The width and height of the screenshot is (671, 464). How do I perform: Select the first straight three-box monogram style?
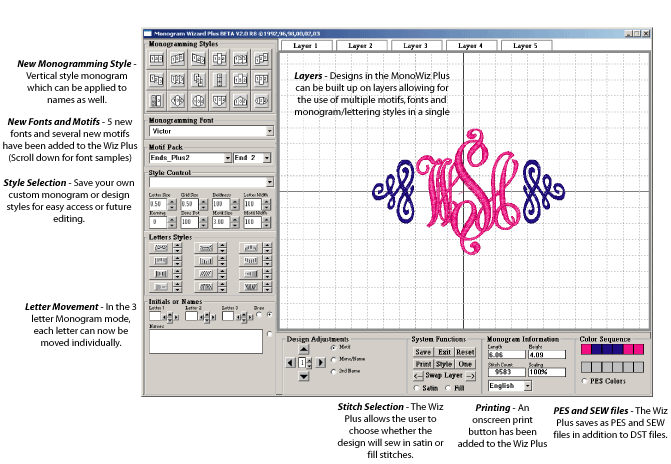click(156, 59)
